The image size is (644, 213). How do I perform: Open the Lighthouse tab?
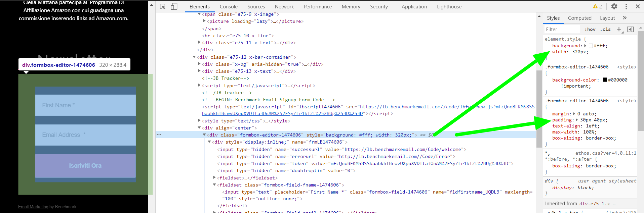point(449,6)
